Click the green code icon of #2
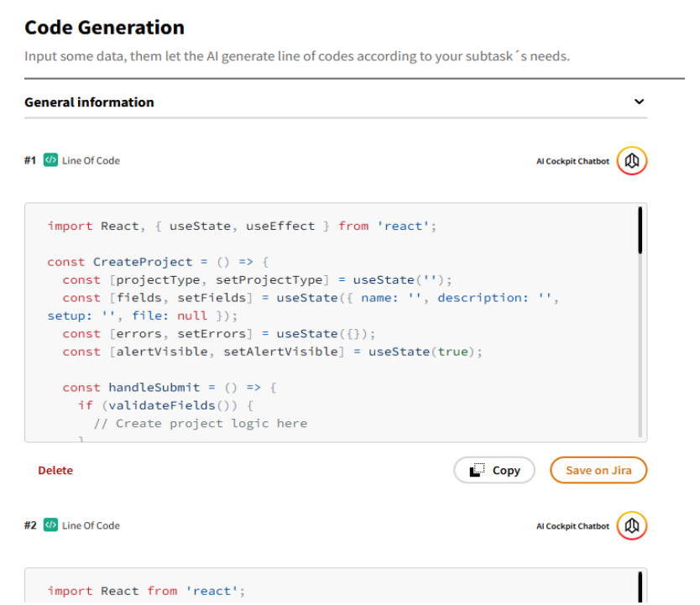 coord(50,524)
